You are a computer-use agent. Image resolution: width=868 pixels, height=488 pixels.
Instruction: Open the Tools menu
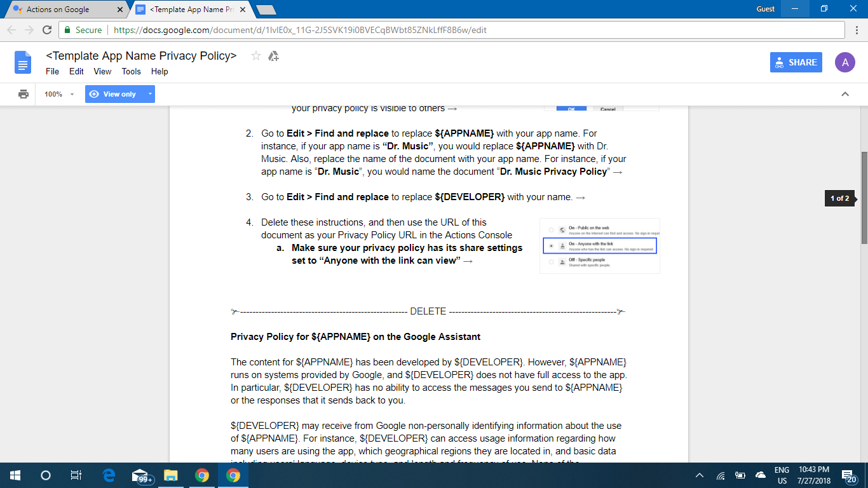tap(132, 71)
